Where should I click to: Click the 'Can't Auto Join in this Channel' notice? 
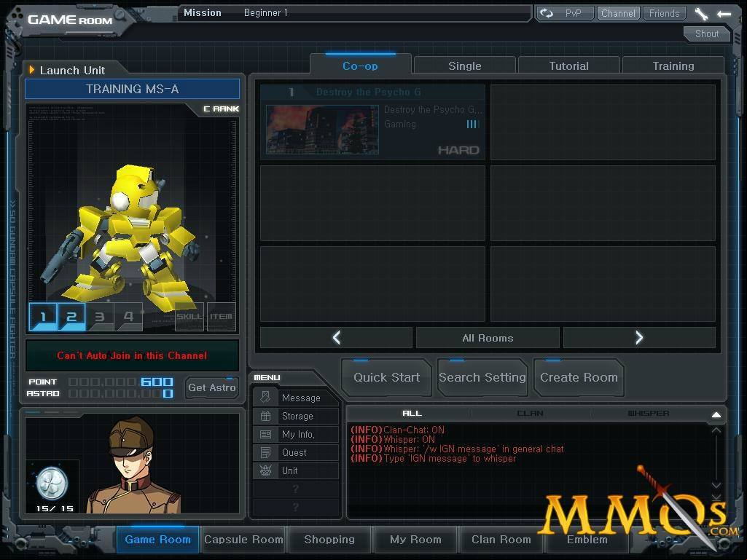[132, 355]
